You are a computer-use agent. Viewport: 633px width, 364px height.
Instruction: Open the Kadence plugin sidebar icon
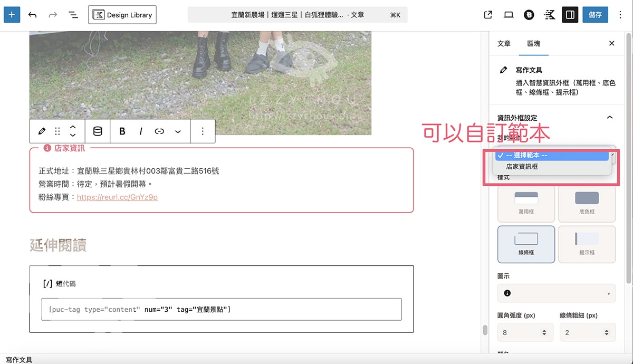[550, 15]
